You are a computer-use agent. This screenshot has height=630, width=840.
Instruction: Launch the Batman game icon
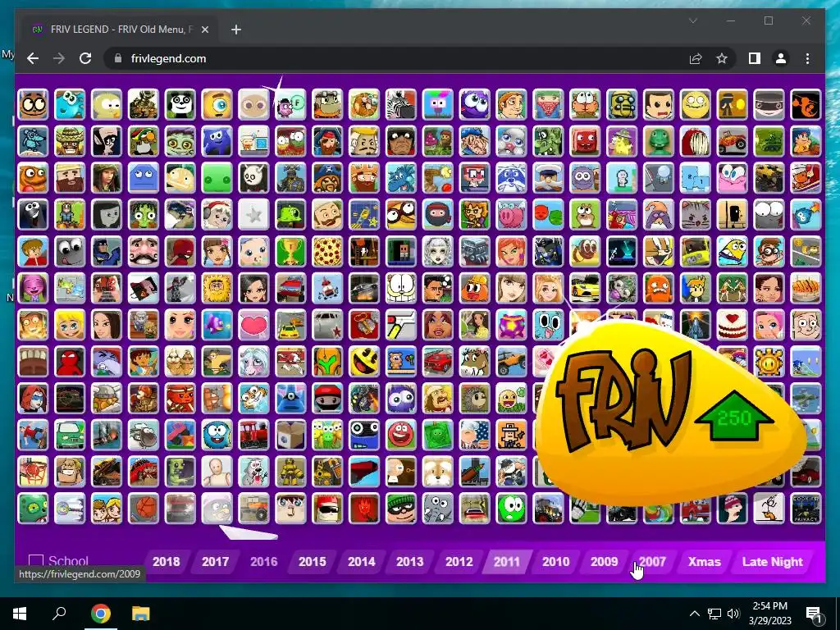coord(106,251)
